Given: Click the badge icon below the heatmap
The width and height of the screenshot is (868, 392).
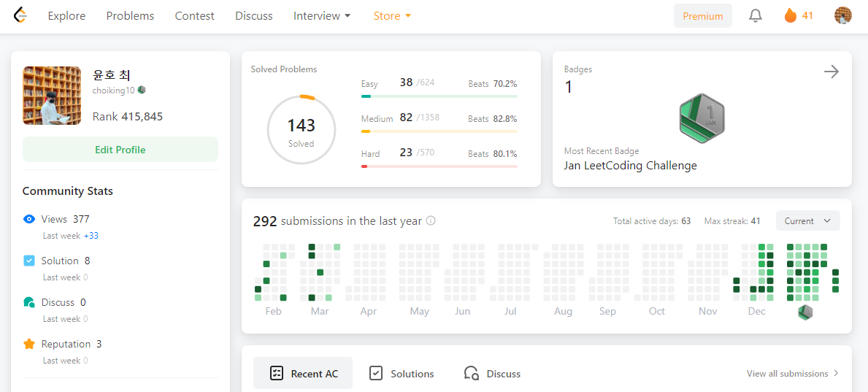Looking at the screenshot, I should click(805, 312).
